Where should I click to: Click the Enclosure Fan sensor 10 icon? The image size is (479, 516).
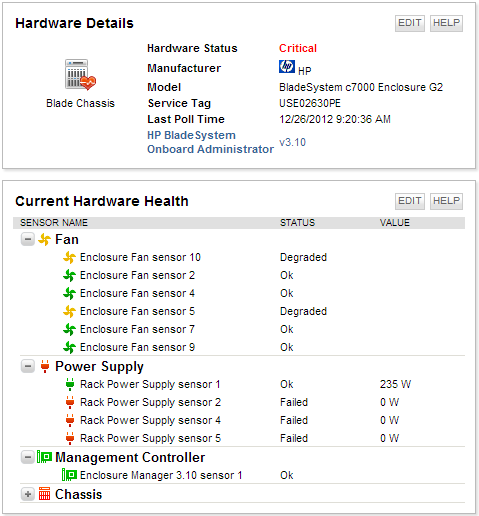click(x=69, y=257)
